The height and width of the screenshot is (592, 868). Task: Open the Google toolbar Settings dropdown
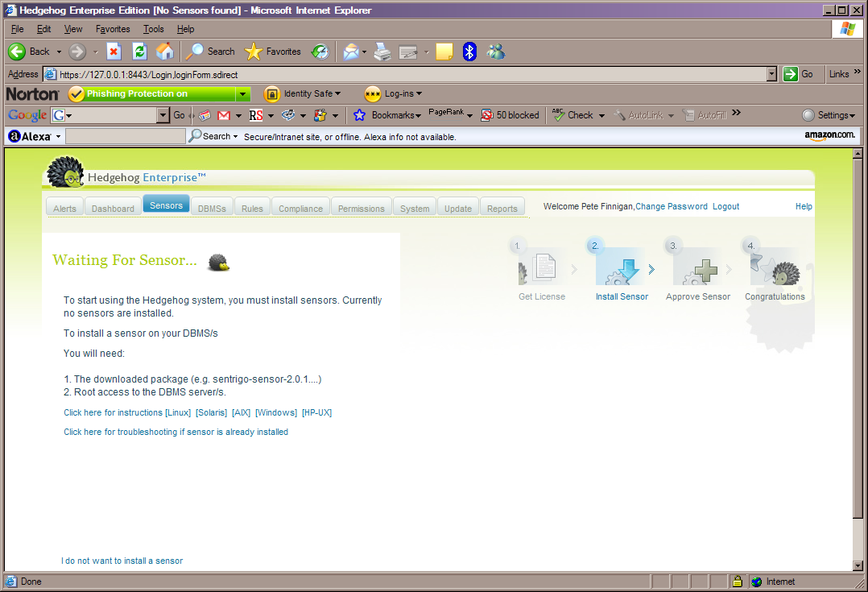[853, 116]
